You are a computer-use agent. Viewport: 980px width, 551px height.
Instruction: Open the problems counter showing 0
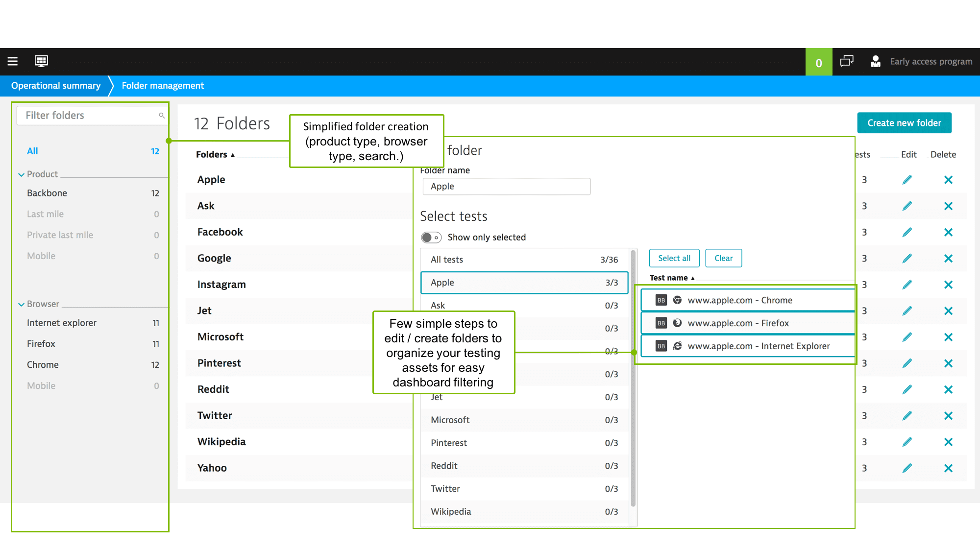[819, 62]
